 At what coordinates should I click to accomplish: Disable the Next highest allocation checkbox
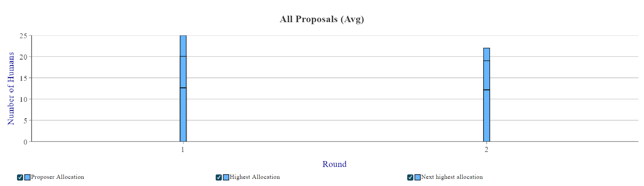tap(410, 177)
